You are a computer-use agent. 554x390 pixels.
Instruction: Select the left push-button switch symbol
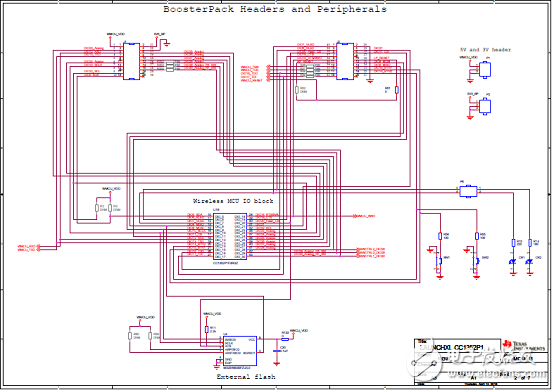click(x=439, y=261)
